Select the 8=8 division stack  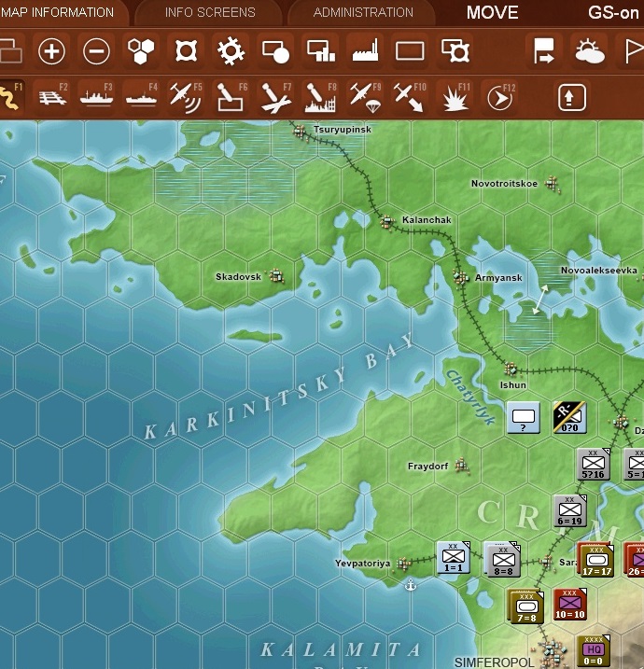tap(502, 559)
